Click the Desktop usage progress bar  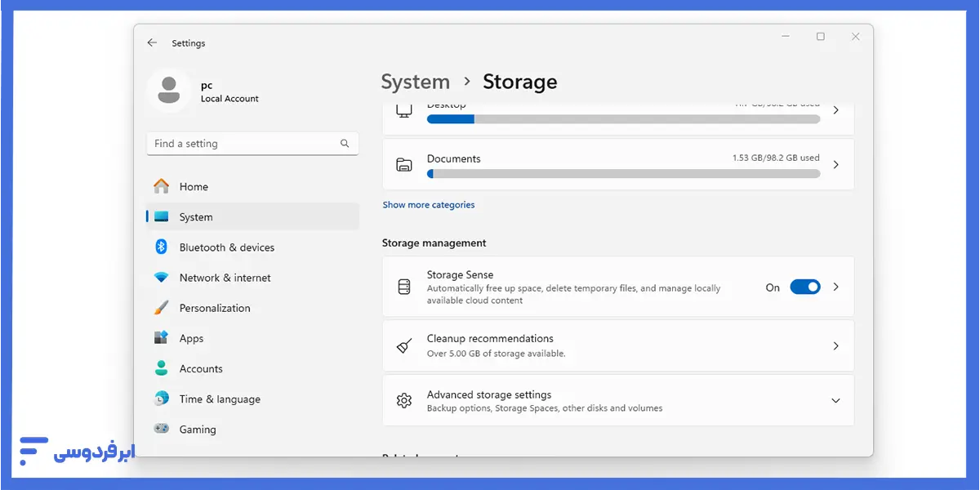click(x=623, y=119)
